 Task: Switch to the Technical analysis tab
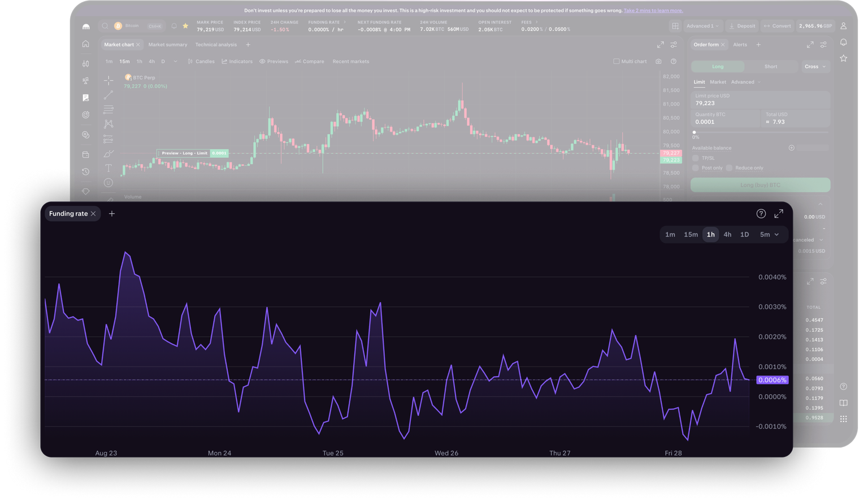coord(216,45)
